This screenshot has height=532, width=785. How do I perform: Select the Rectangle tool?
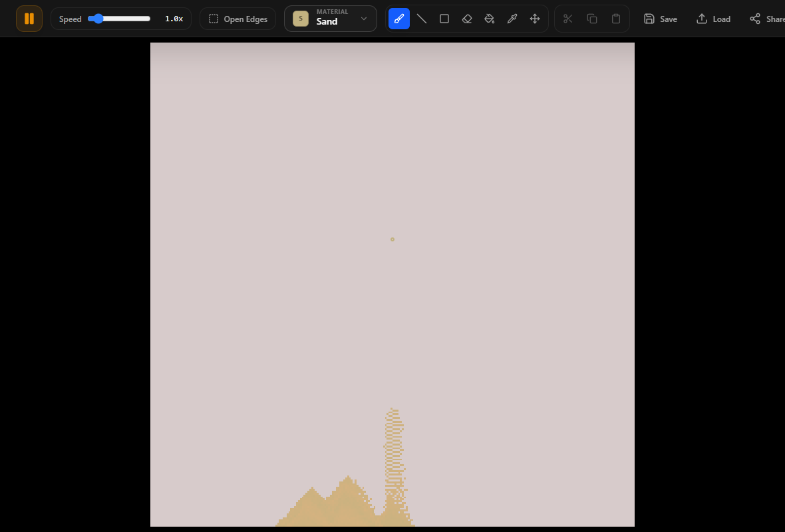click(x=444, y=19)
